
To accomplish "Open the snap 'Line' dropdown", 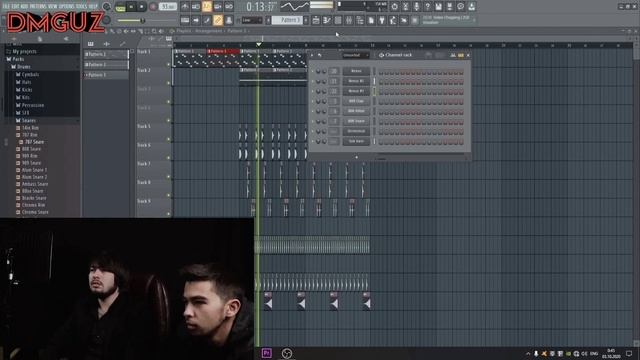I will pyautogui.click(x=251, y=20).
